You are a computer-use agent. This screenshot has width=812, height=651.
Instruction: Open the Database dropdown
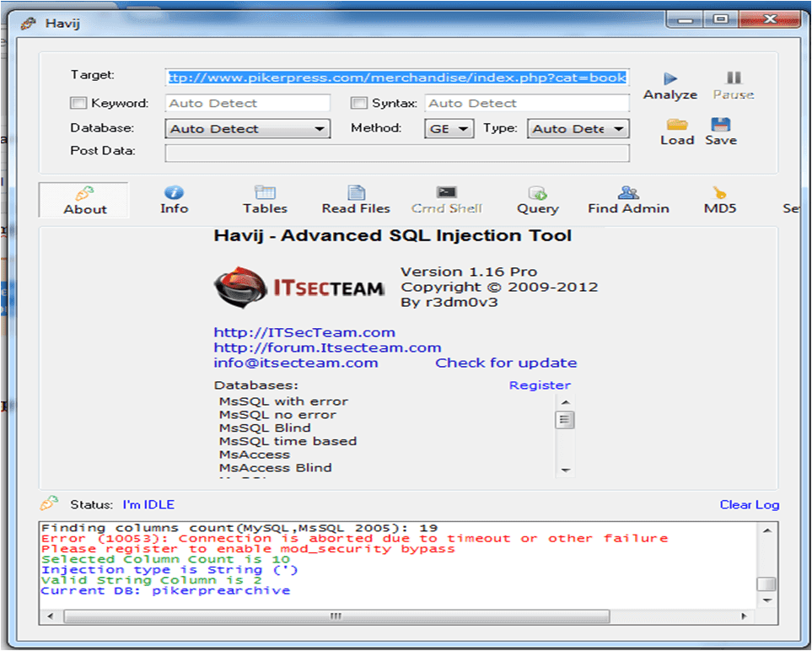pos(248,128)
